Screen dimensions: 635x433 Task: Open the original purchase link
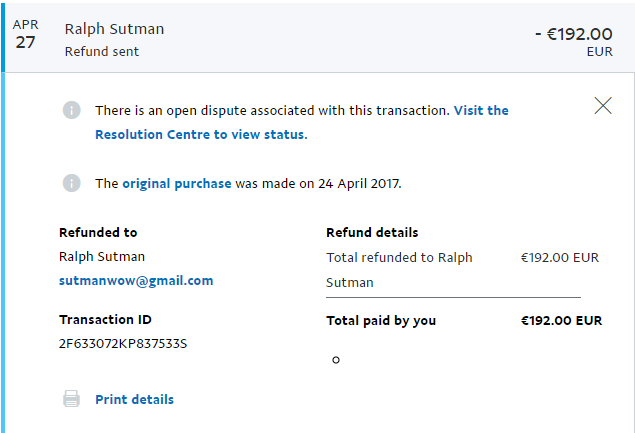click(x=177, y=183)
